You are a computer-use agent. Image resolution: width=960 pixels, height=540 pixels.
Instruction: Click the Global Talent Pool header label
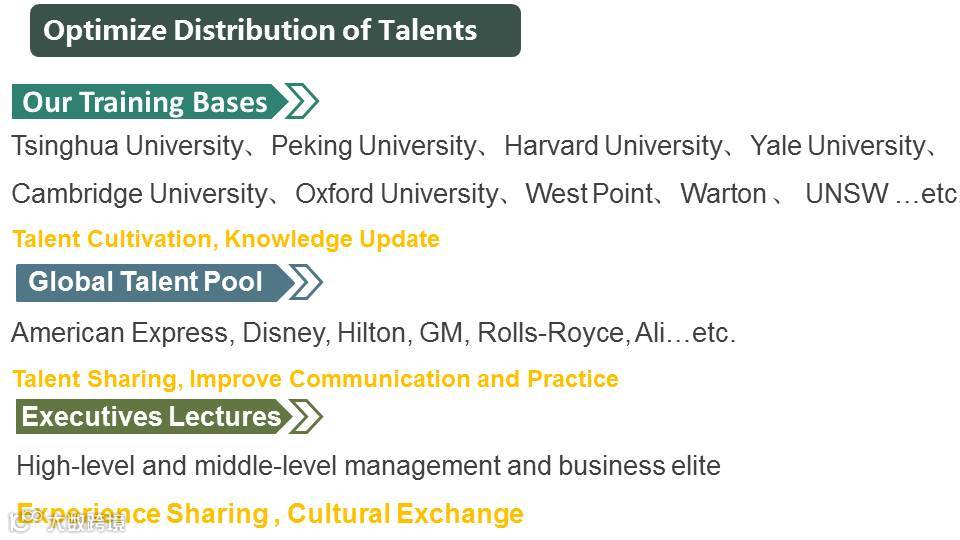tap(146, 282)
